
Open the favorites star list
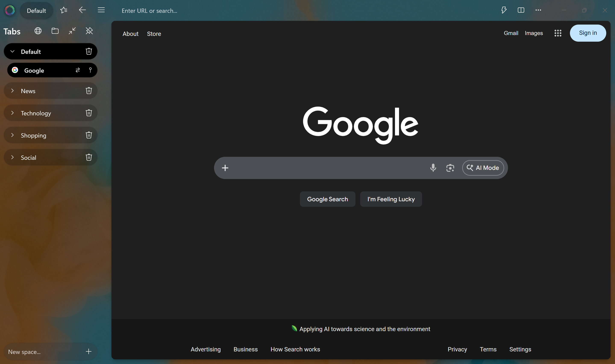point(64,10)
